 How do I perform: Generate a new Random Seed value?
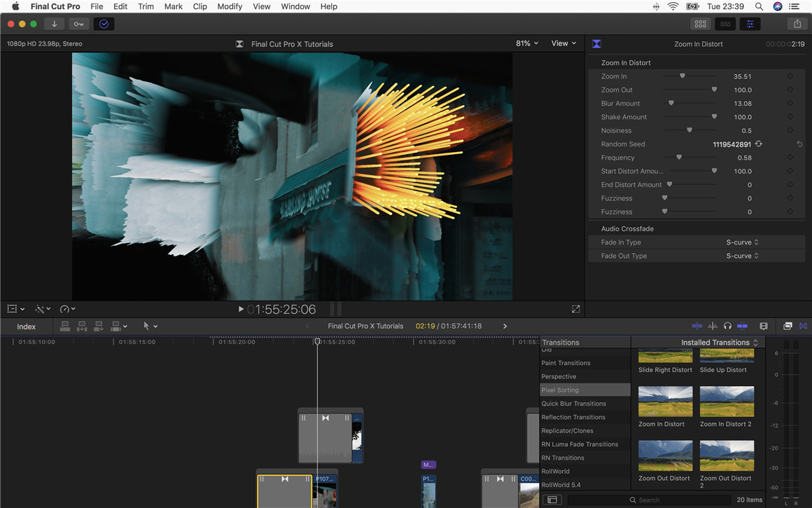point(758,144)
